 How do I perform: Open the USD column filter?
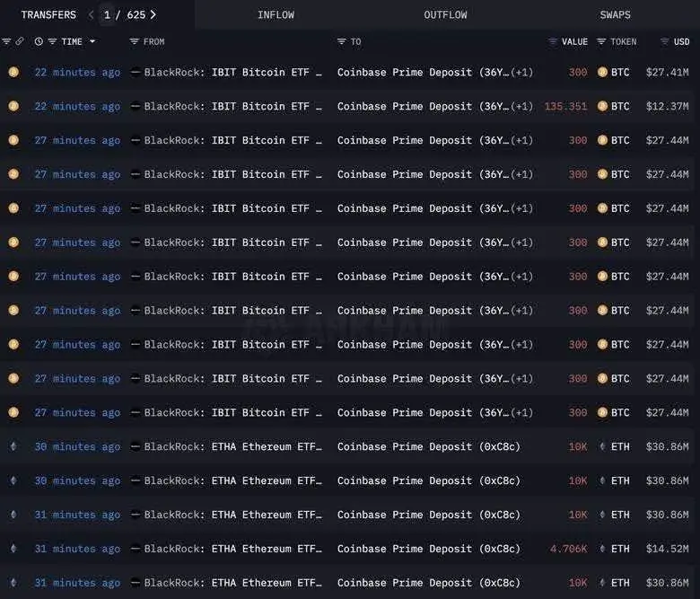(x=665, y=41)
